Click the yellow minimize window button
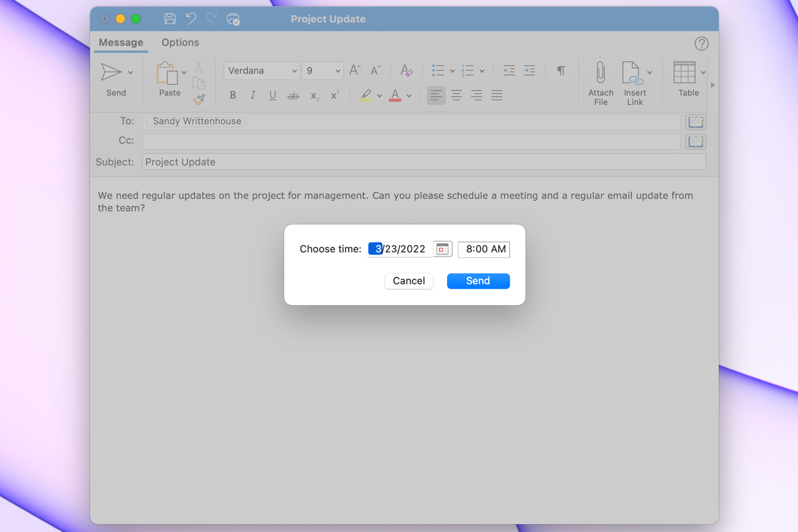The image size is (798, 532). (120, 19)
